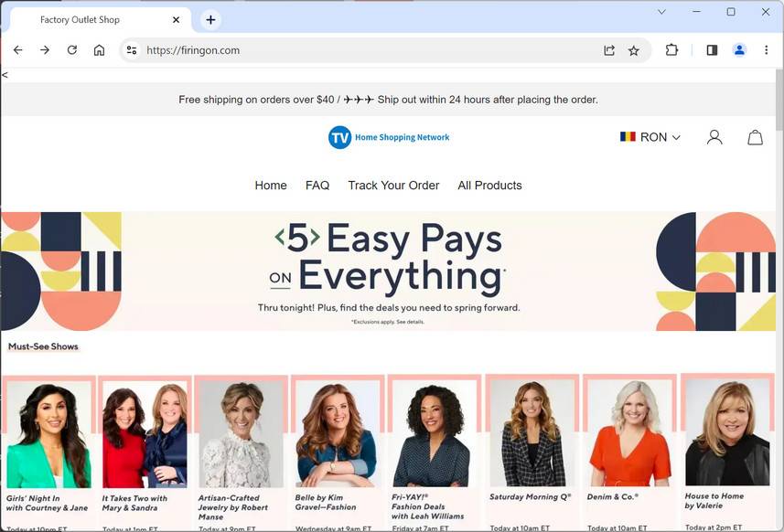Bookmark this page with the star icon

coord(633,50)
